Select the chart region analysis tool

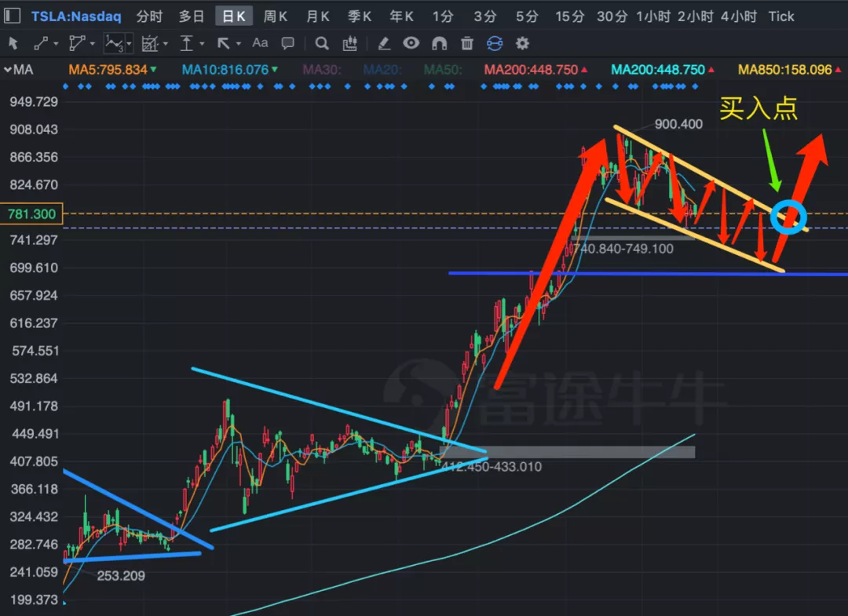[149, 43]
